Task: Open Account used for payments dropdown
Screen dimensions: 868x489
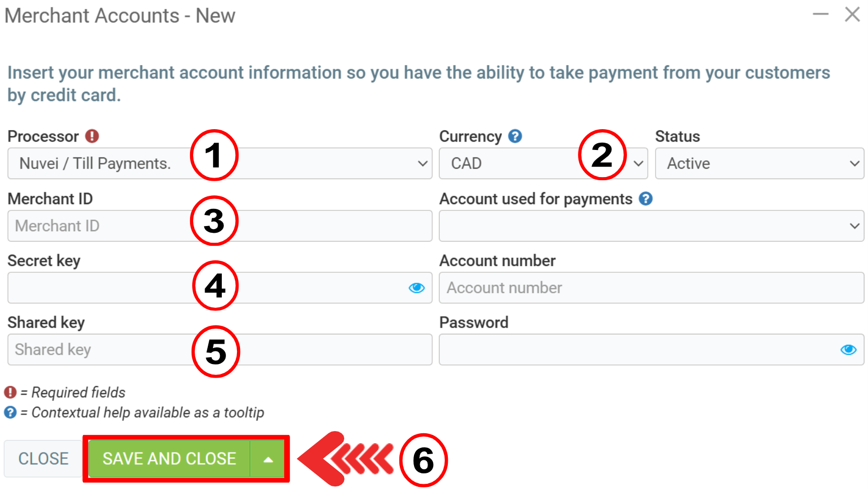Action: coord(651,226)
